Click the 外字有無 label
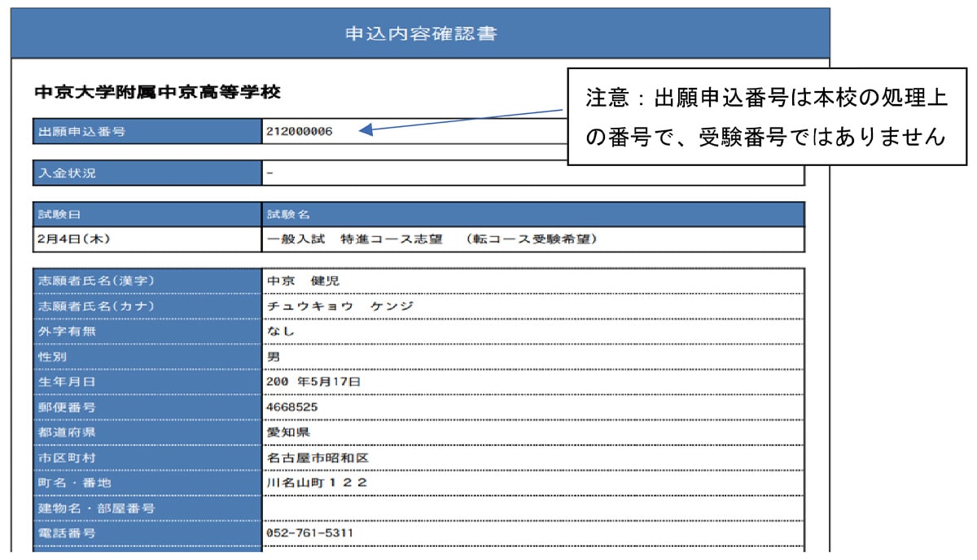Image resolution: width=977 pixels, height=560 pixels. click(x=67, y=331)
